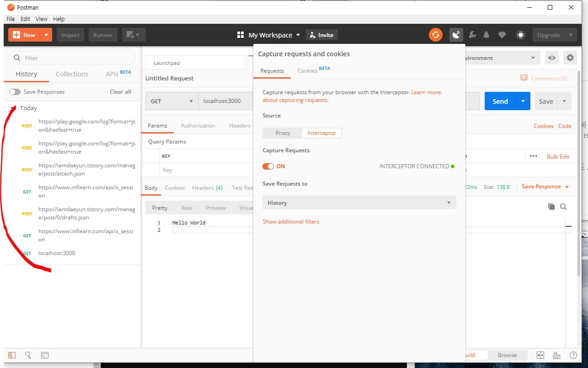This screenshot has width=588, height=368.
Task: Click two-pane view layout icon
Action: 540,355
